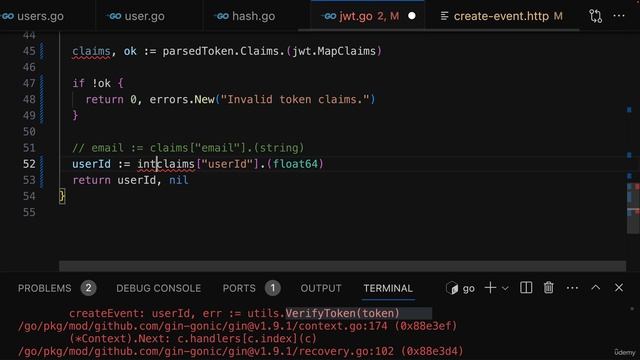The height and width of the screenshot is (360, 640).
Task: Switch to Debug Console panel
Action: pyautogui.click(x=158, y=288)
